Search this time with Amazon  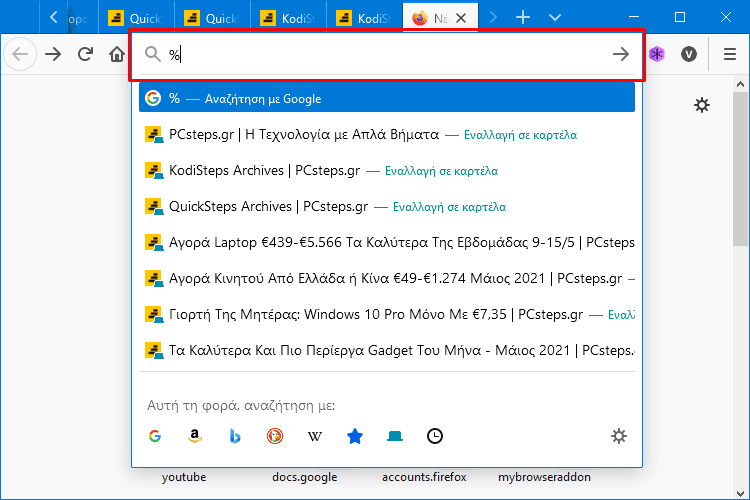(x=195, y=436)
